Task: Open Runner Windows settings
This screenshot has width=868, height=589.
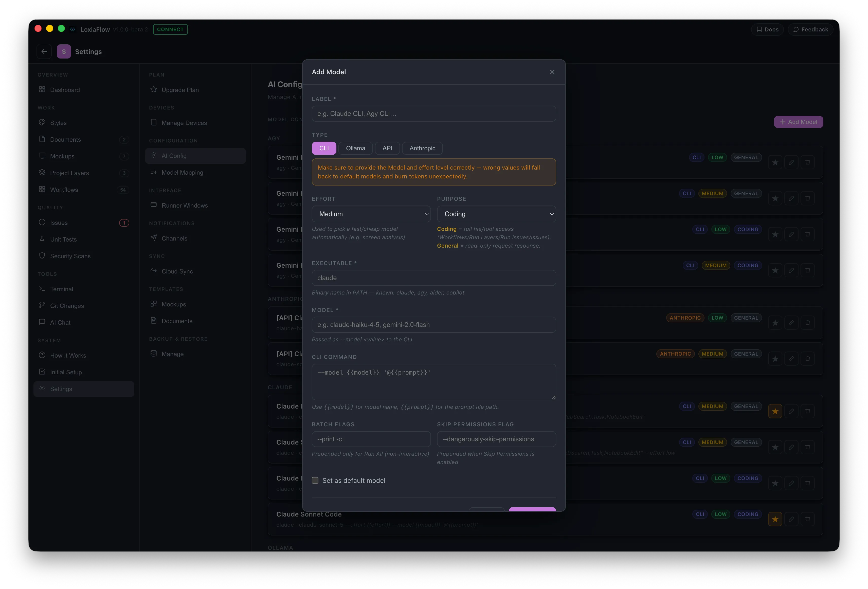Action: tap(195, 206)
